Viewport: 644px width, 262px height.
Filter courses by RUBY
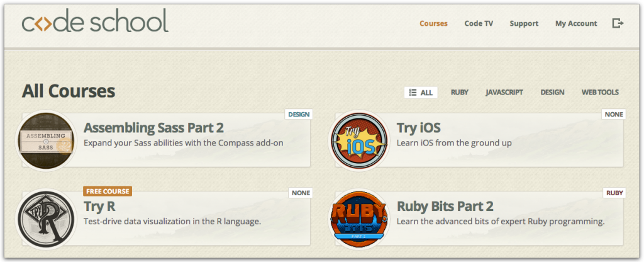[460, 93]
